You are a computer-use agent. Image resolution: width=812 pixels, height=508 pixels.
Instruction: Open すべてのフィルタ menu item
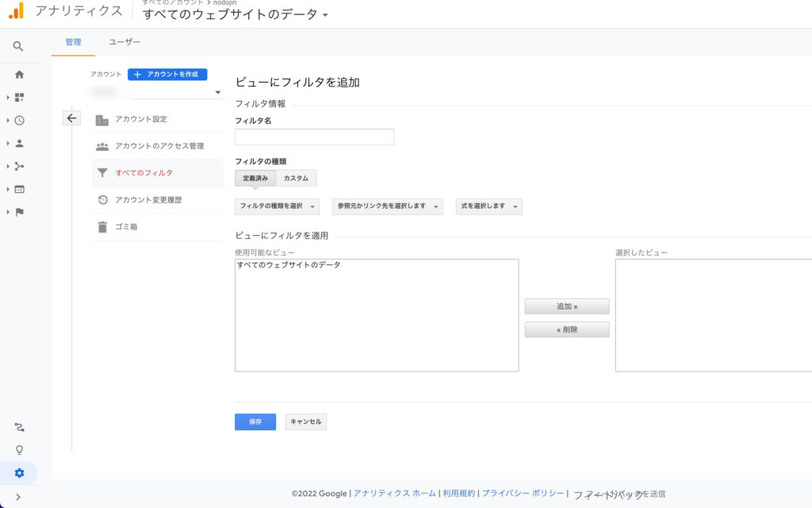tap(158, 173)
